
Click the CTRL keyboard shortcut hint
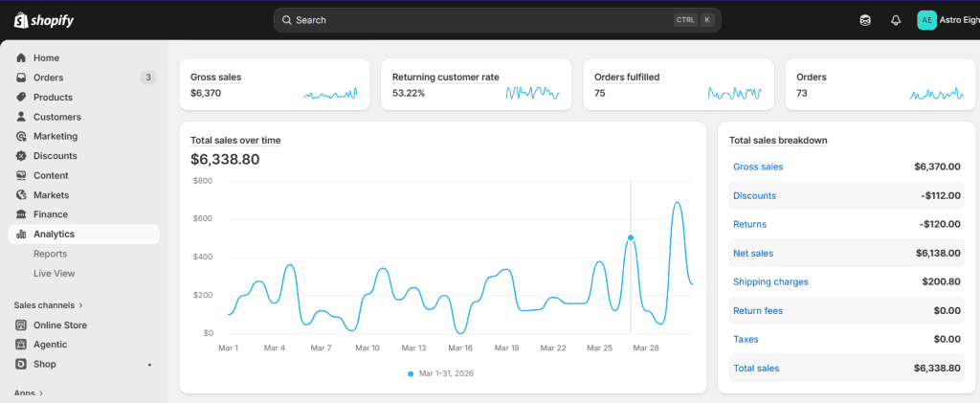[685, 20]
